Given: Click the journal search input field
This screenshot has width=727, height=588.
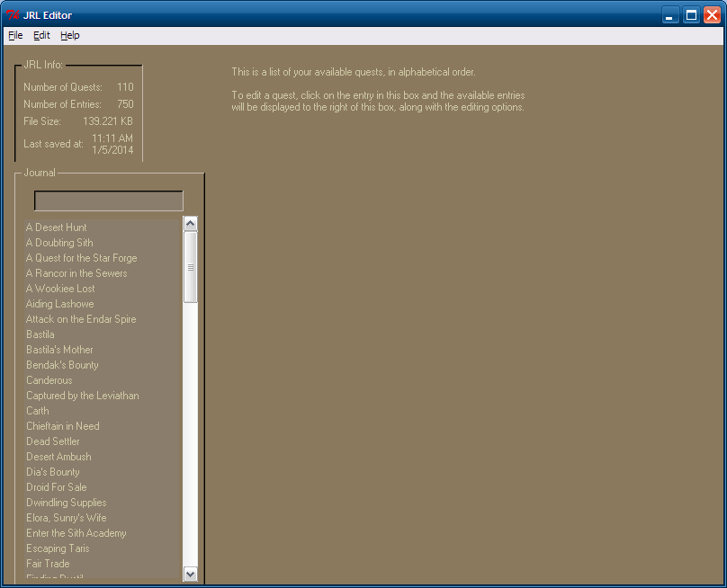Looking at the screenshot, I should [109, 200].
